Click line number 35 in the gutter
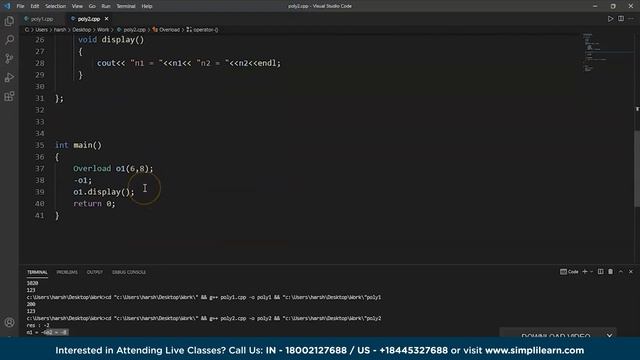 (40, 145)
